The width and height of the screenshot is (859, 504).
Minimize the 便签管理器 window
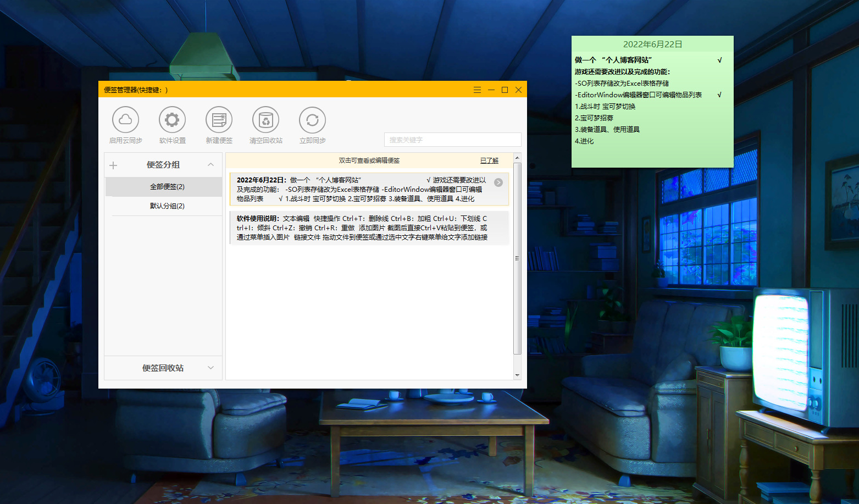click(491, 90)
